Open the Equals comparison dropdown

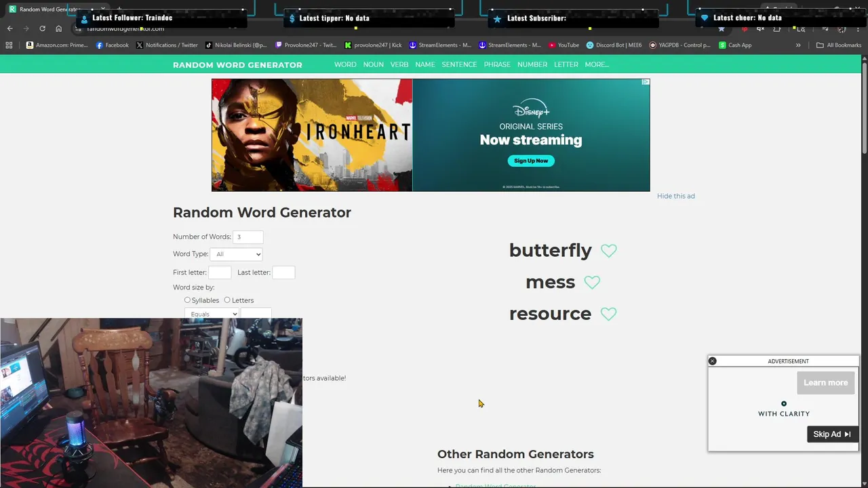(212, 314)
